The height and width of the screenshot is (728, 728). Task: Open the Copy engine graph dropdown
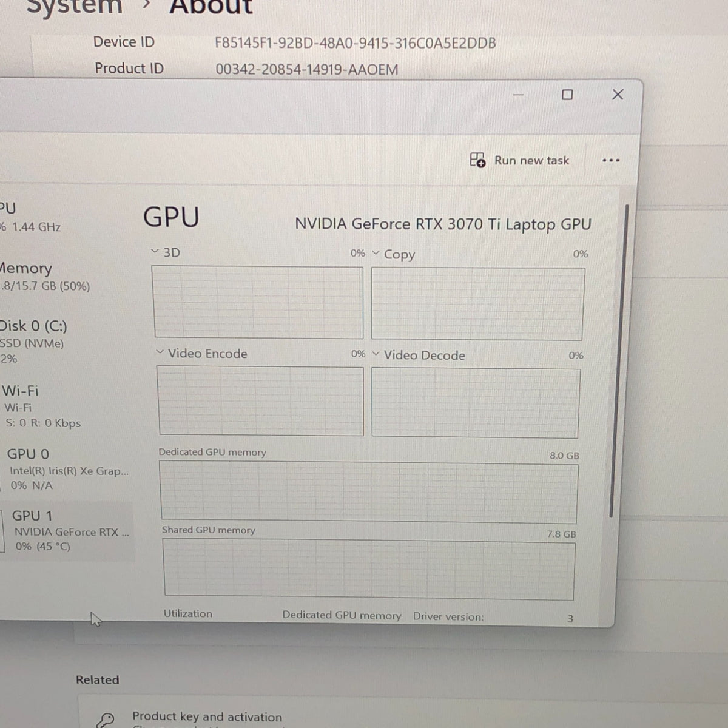point(376,252)
